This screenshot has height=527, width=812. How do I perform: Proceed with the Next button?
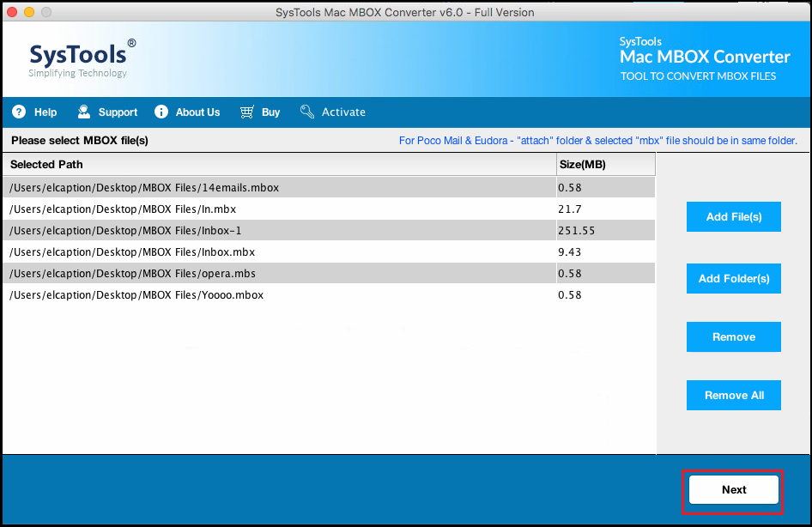(734, 490)
